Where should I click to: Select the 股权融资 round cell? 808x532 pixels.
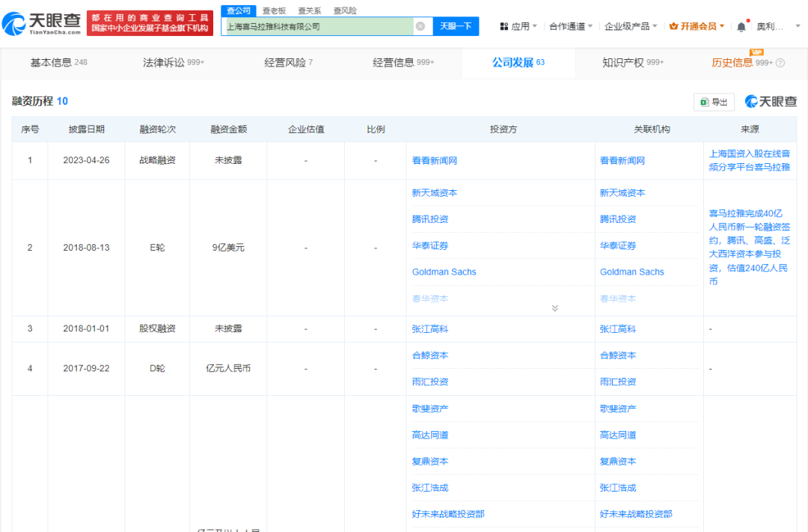point(157,328)
